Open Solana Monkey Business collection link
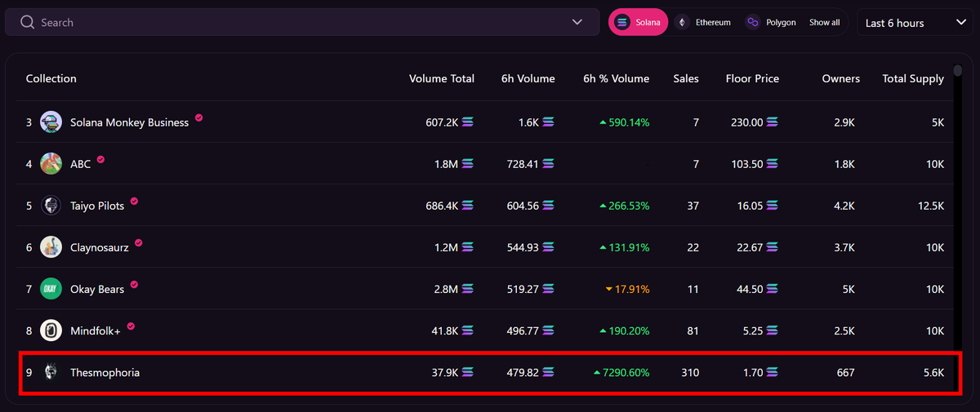Viewport: 980px width, 412px height. (129, 122)
